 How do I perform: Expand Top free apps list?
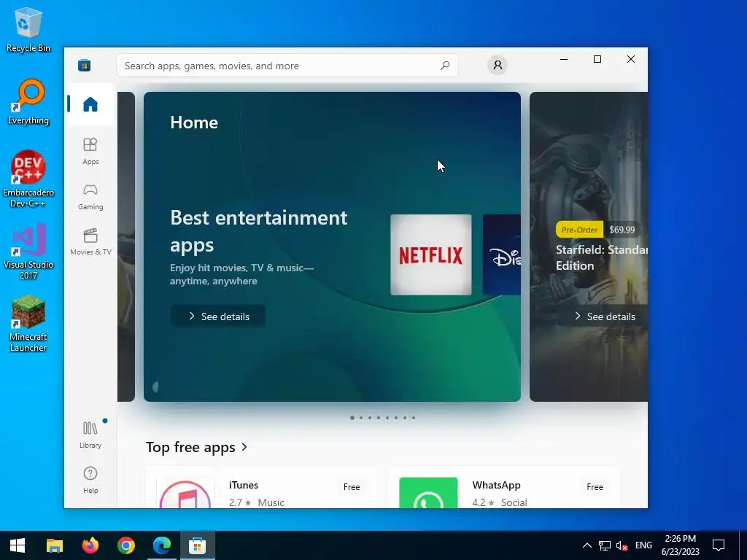tap(197, 447)
